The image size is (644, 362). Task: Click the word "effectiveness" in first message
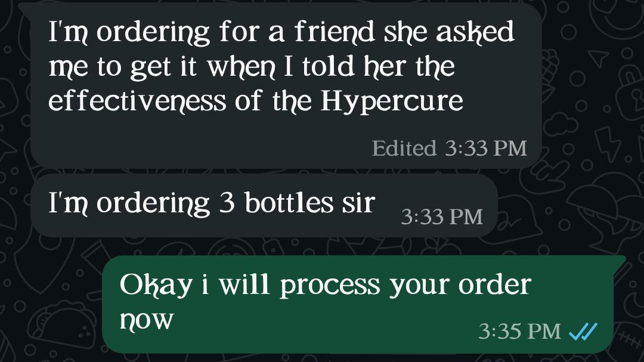pyautogui.click(x=138, y=100)
